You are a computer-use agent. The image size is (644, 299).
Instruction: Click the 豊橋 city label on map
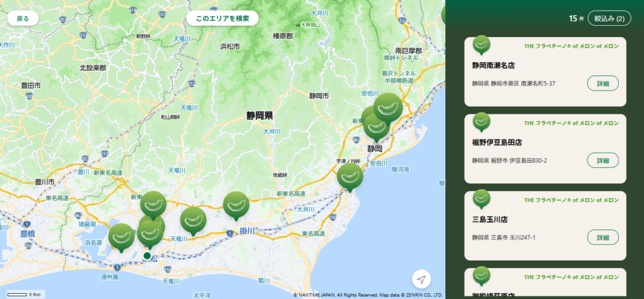(x=28, y=234)
